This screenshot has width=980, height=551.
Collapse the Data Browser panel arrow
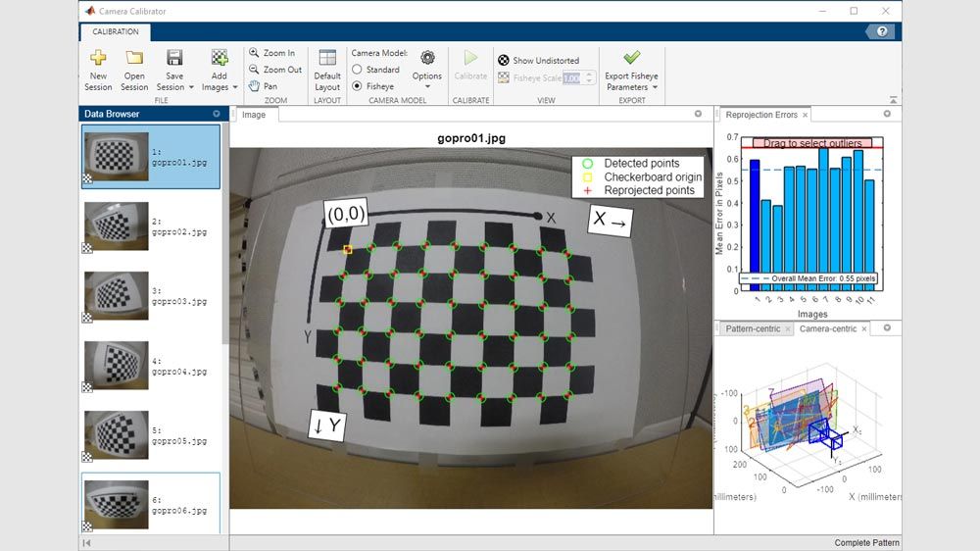217,114
